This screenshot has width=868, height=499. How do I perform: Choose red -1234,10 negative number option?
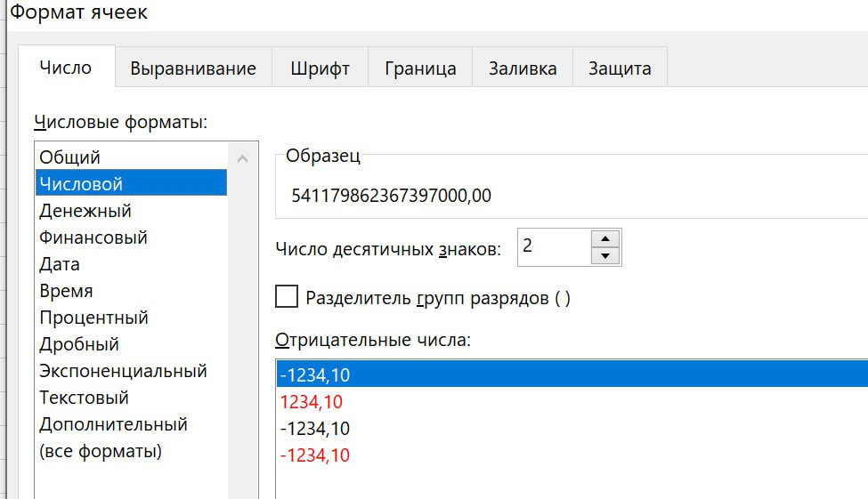[314, 455]
